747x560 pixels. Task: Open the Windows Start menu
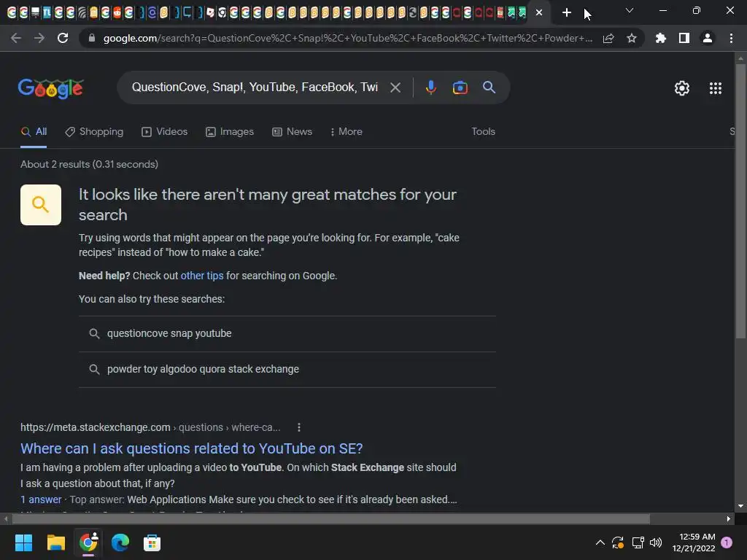[23, 542]
